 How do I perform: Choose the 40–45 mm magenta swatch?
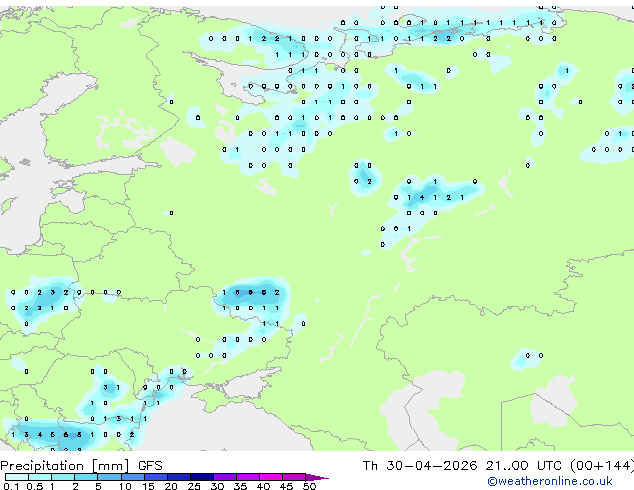tap(271, 477)
